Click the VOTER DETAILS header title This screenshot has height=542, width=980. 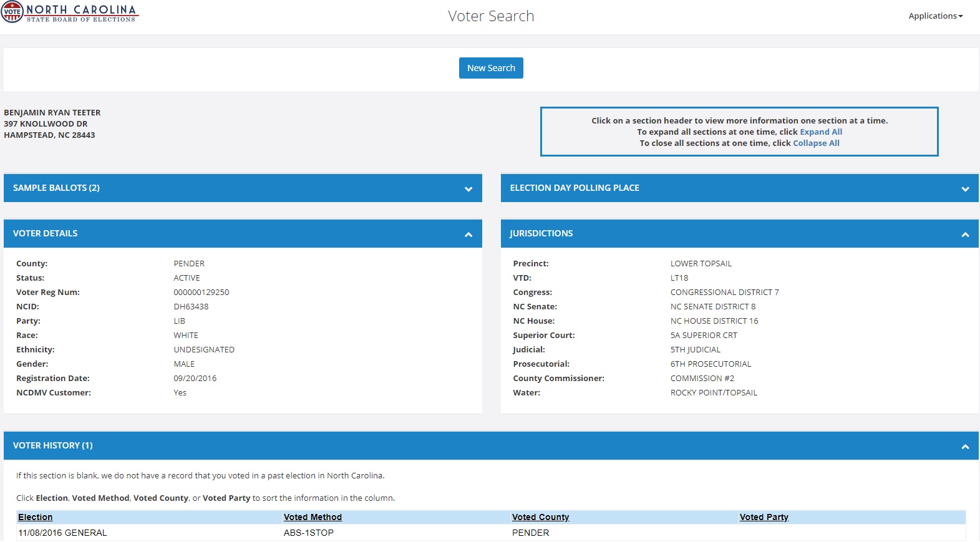pyautogui.click(x=45, y=233)
